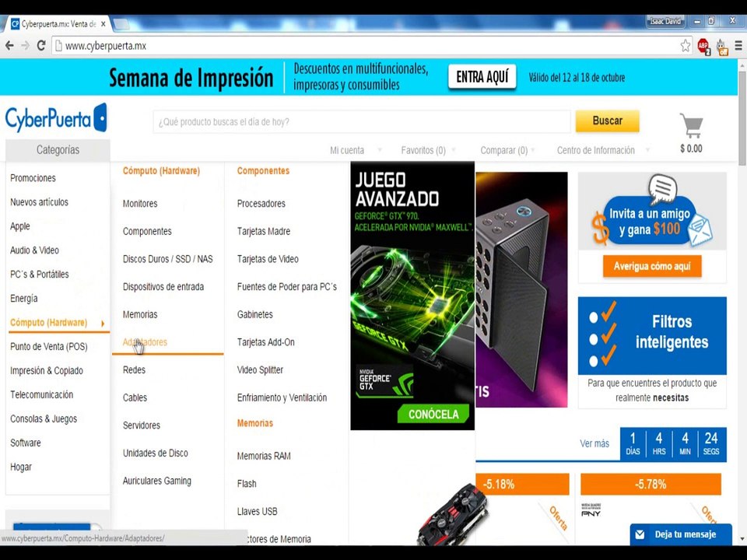Viewport: 747px width, 560px height.
Task: Bookmark page with the star icon
Action: [685, 46]
